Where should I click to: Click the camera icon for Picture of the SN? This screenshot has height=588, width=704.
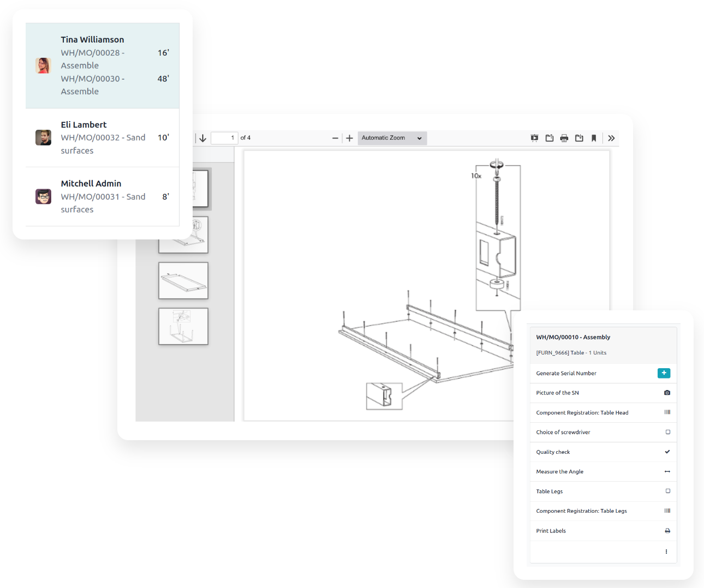667,393
